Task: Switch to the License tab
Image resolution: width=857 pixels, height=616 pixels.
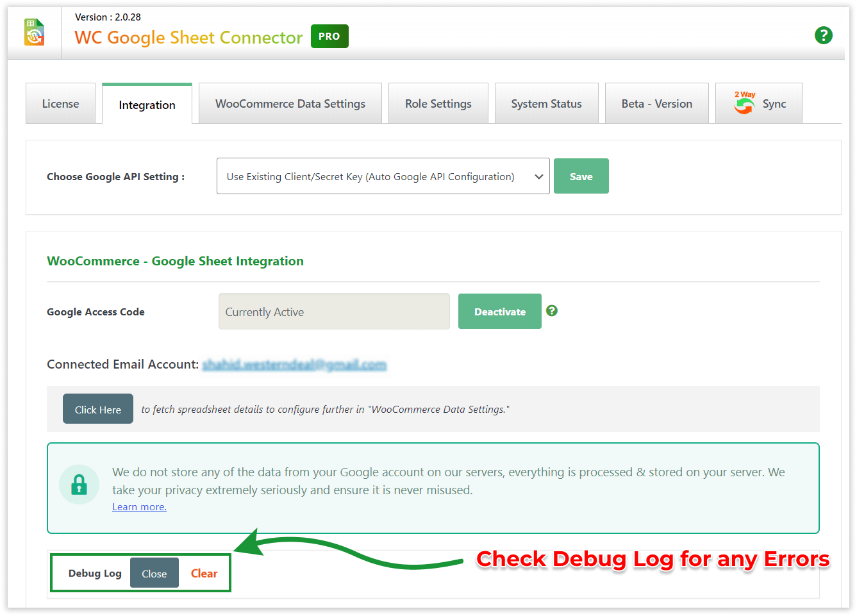Action: tap(60, 103)
